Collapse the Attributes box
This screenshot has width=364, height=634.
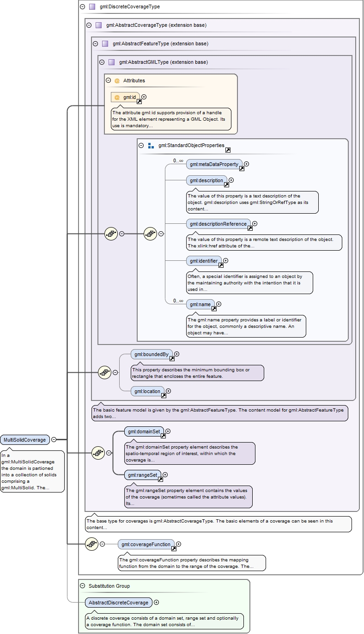[109, 80]
